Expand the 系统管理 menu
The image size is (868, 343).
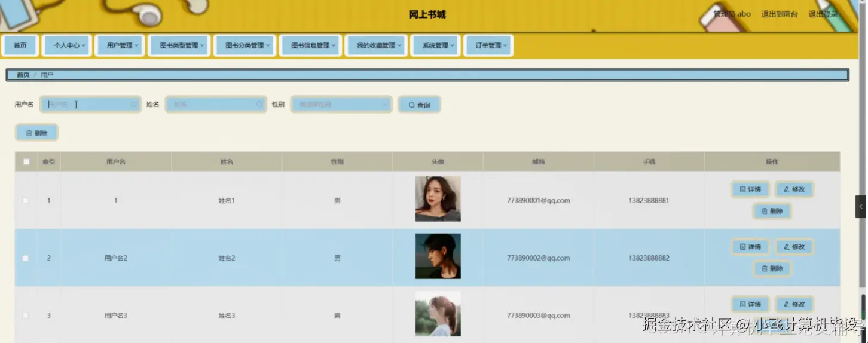(x=435, y=45)
